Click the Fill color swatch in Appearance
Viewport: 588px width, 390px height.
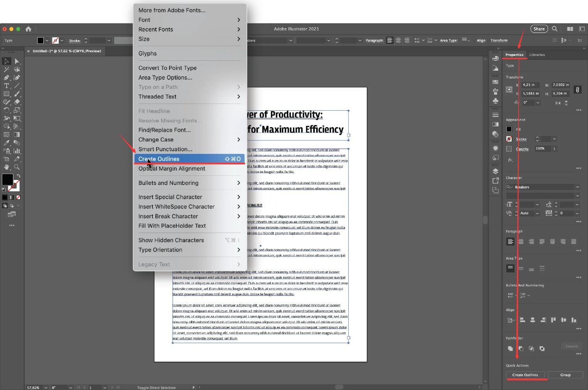[509, 129]
